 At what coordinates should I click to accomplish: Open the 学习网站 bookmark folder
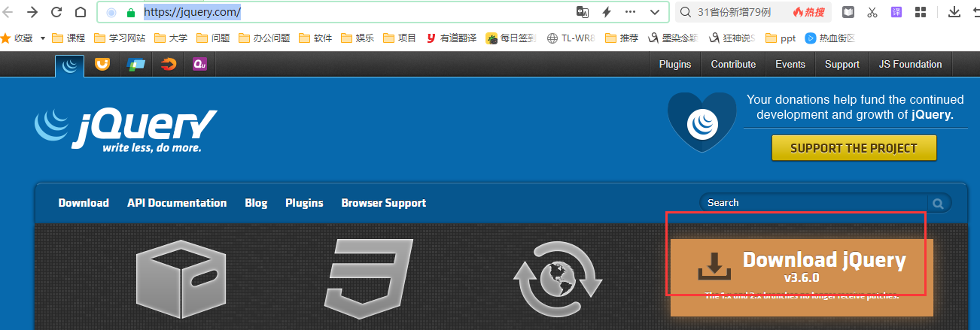click(x=120, y=38)
